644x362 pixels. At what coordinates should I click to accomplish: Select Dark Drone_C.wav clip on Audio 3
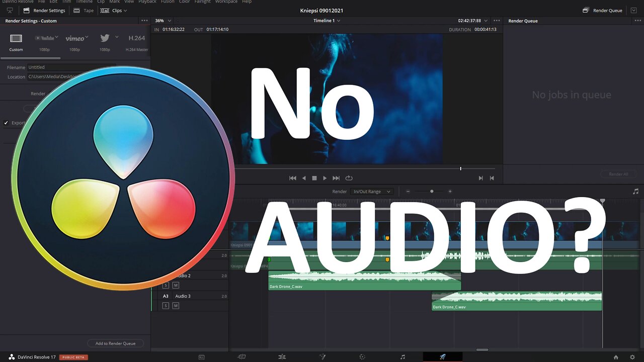point(517,301)
